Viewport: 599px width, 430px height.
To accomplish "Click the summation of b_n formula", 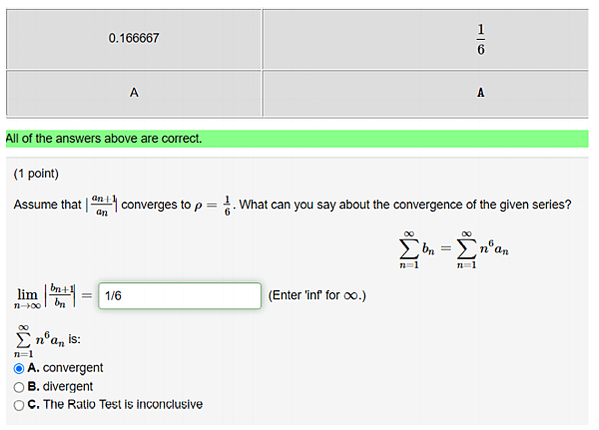I will click(x=417, y=250).
